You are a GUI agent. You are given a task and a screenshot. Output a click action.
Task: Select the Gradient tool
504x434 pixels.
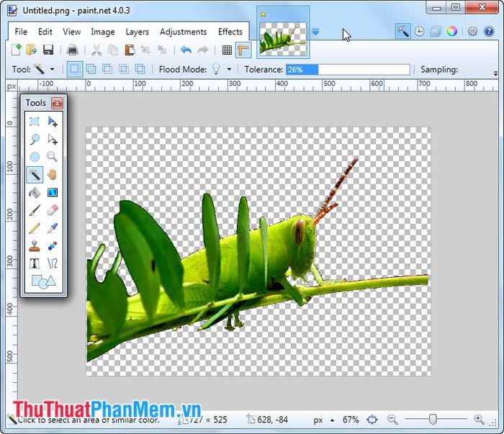click(53, 193)
